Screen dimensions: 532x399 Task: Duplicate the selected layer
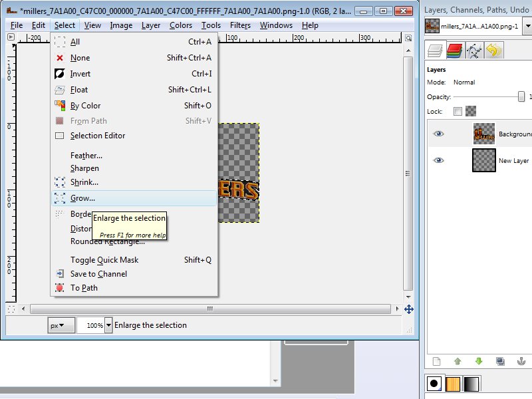(x=500, y=362)
